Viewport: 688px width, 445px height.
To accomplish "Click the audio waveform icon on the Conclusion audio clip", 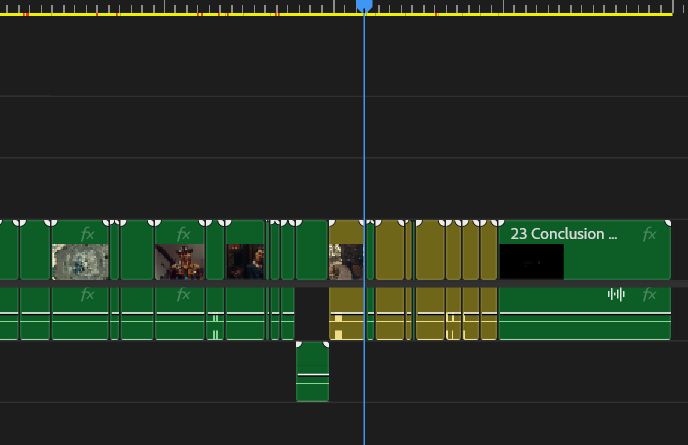I will coord(616,294).
